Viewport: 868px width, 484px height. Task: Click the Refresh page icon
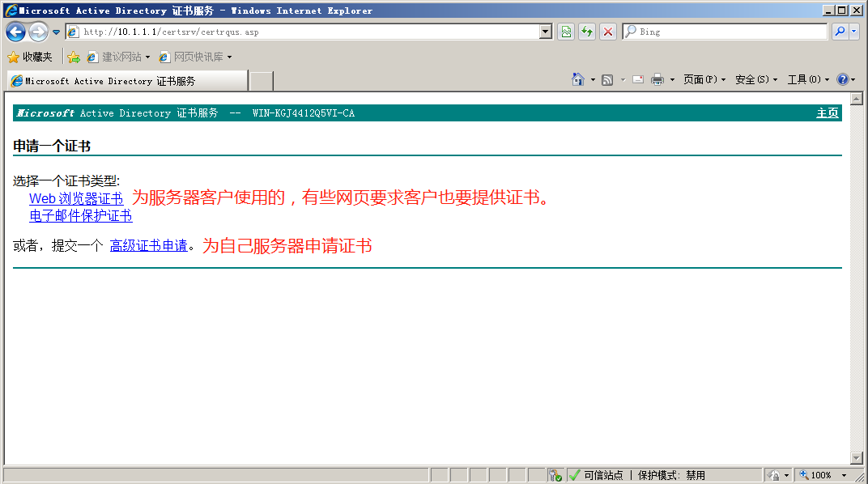click(x=587, y=32)
